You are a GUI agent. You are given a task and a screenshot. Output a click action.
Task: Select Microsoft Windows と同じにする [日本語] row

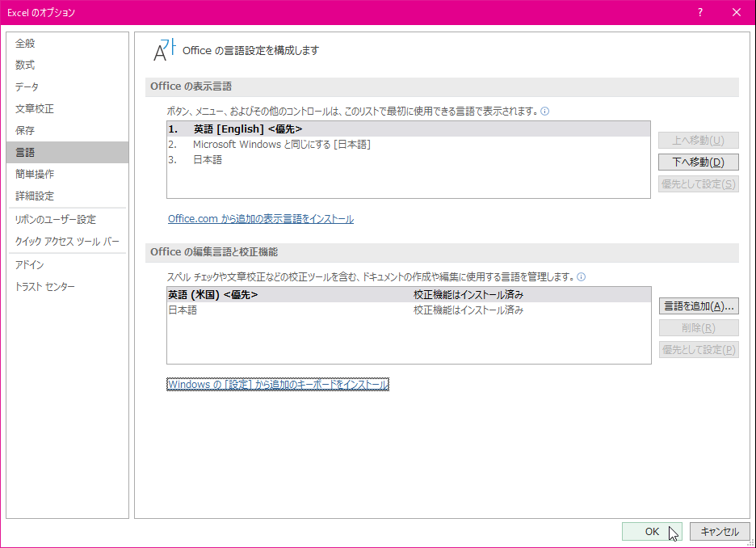pyautogui.click(x=409, y=144)
